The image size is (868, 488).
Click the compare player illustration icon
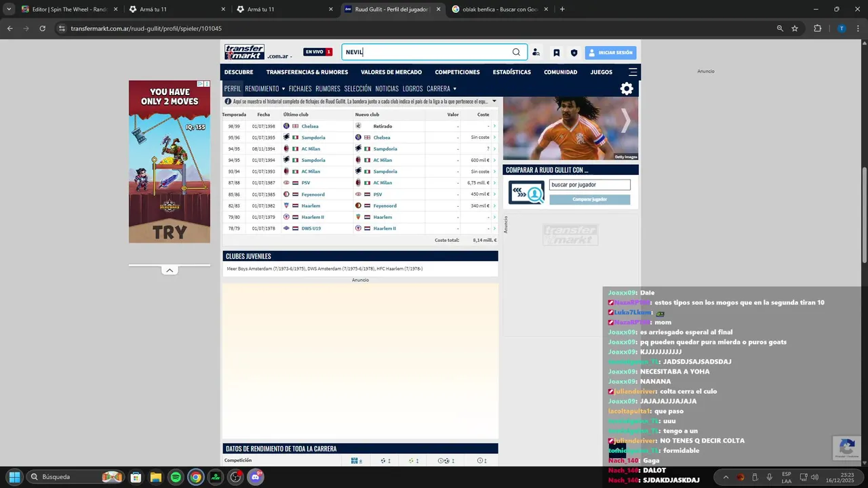point(526,192)
